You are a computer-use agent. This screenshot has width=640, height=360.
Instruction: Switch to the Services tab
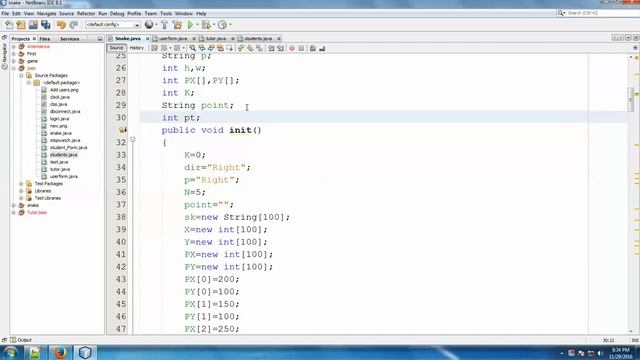coord(69,39)
